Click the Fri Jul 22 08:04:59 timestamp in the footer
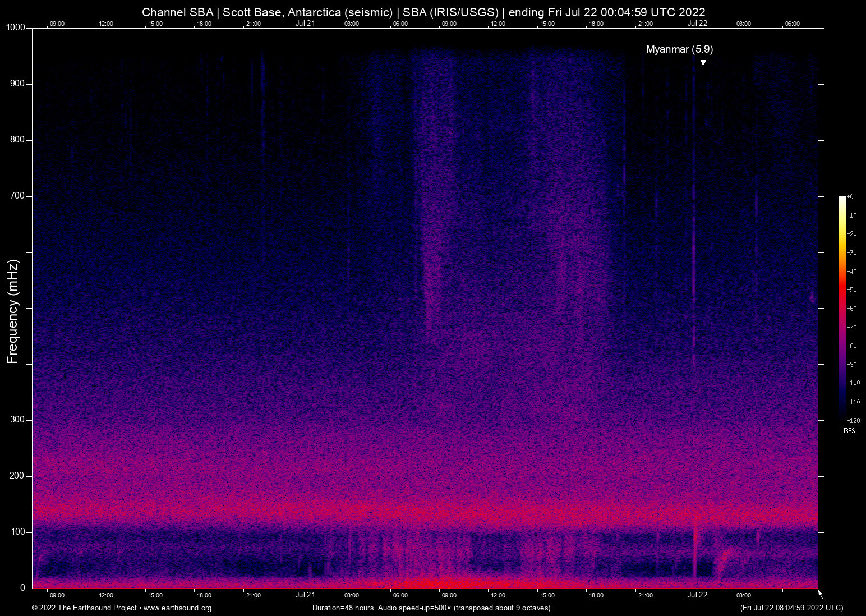 coord(791,608)
